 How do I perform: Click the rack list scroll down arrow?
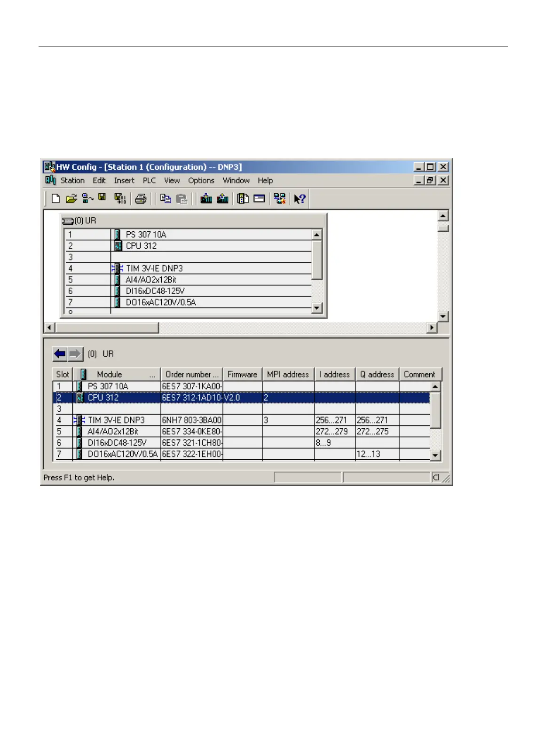tap(317, 308)
